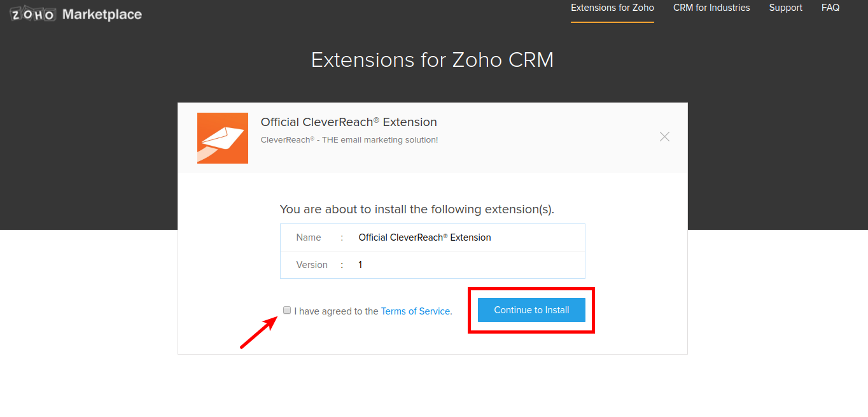Go to CRM for Industries
The image size is (868, 417).
click(711, 8)
